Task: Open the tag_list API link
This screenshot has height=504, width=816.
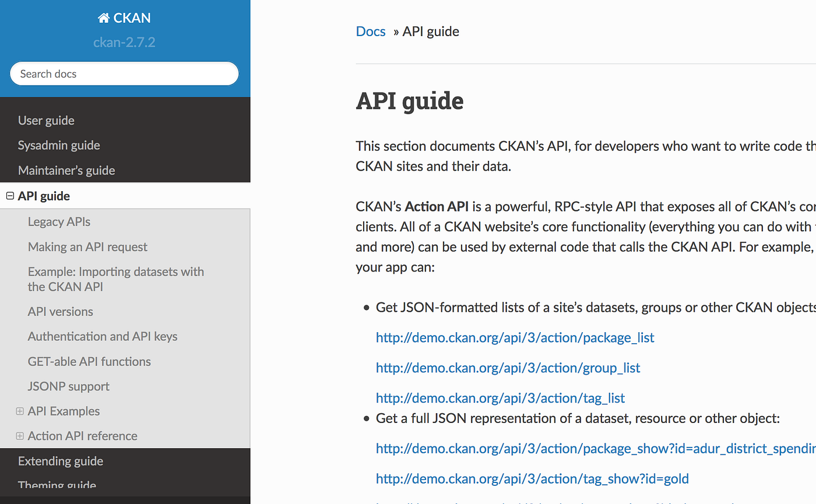Action: point(500,398)
